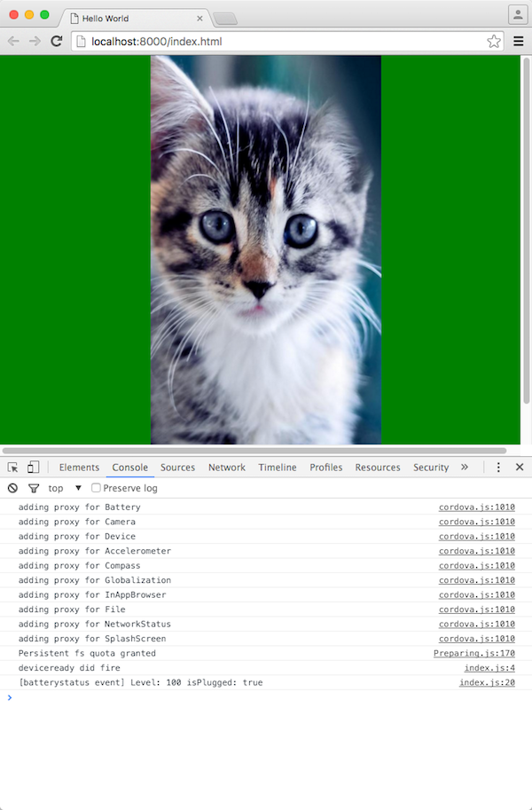Open the Chrome user profile button
This screenshot has height=810, width=532.
518,14
